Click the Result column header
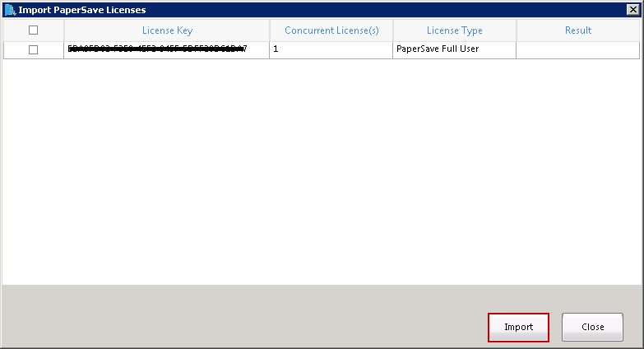Screen dimensions: 644x349 (578, 30)
